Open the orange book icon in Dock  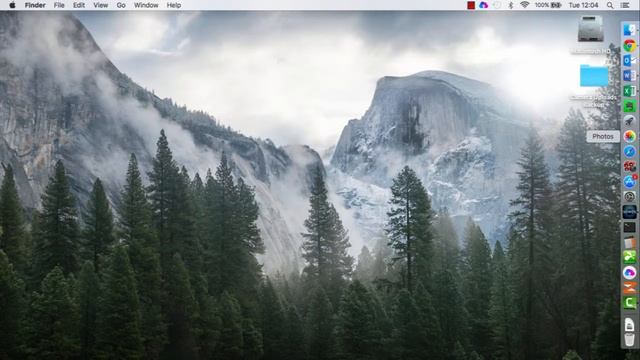coord(629,242)
